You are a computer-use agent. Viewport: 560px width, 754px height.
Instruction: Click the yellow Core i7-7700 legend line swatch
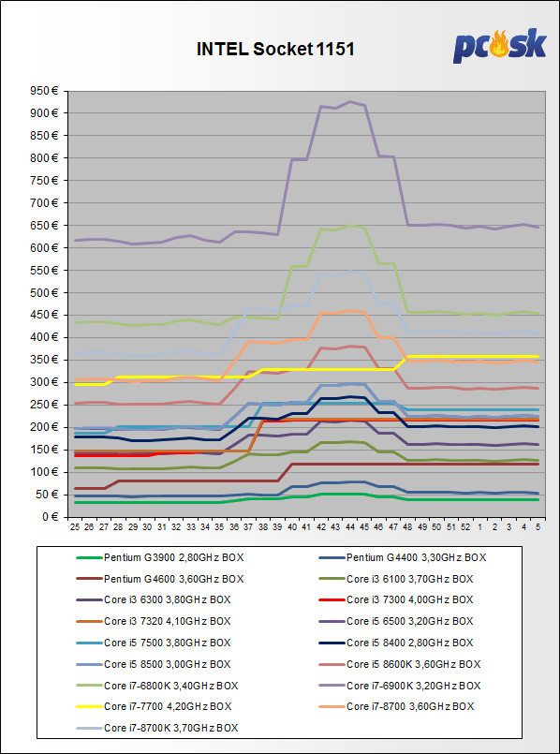(88, 706)
